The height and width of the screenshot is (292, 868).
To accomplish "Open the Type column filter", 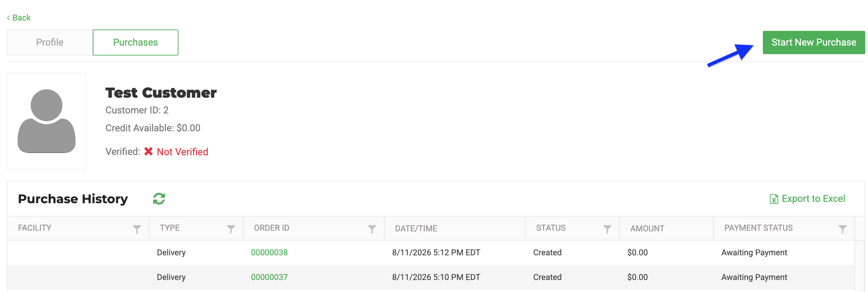I will (231, 229).
